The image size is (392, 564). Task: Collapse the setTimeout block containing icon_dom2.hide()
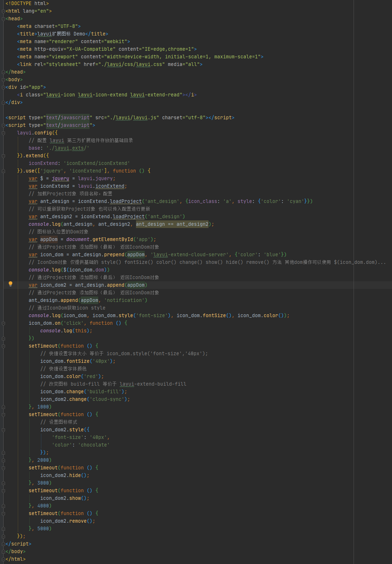pos(3,468)
